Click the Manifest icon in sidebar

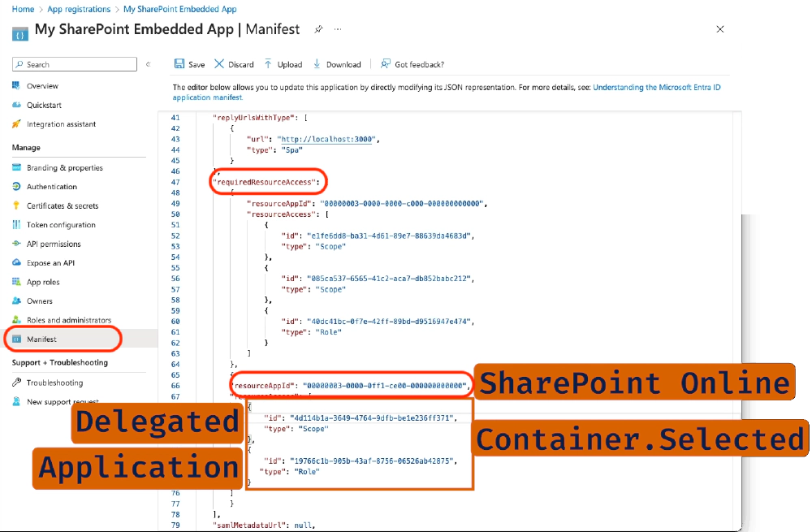[x=16, y=339]
